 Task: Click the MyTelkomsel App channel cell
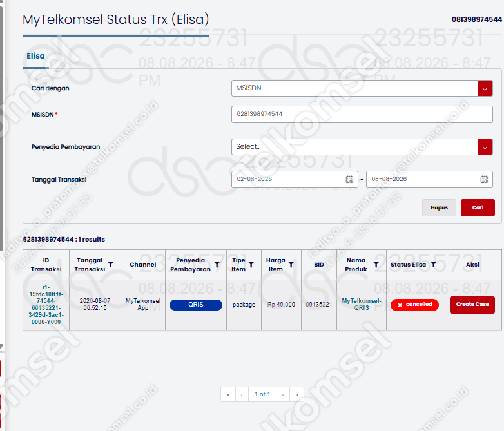tap(143, 304)
